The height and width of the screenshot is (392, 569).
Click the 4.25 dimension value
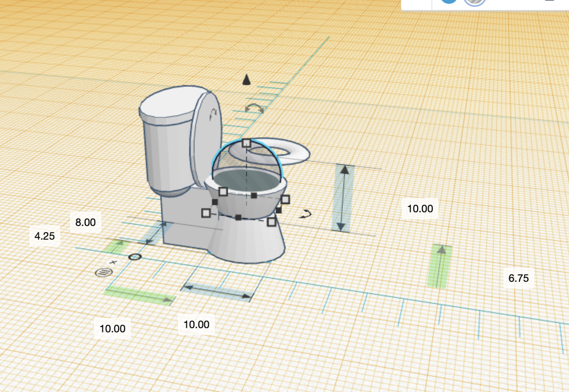point(45,236)
